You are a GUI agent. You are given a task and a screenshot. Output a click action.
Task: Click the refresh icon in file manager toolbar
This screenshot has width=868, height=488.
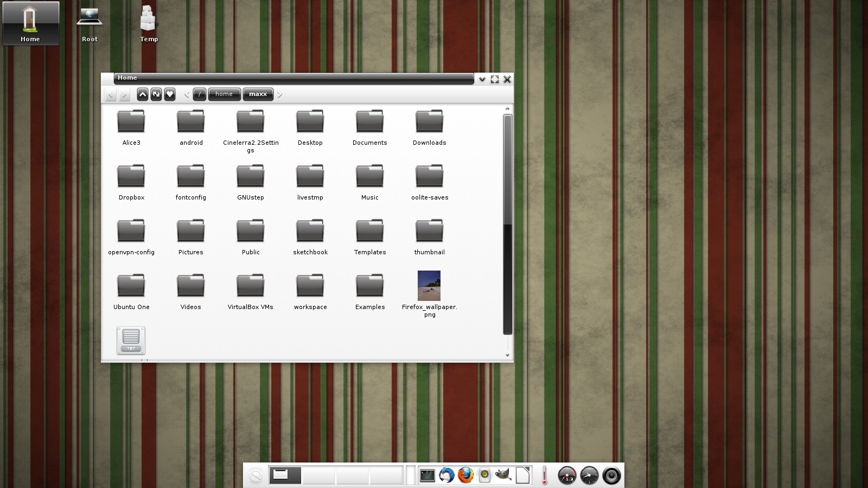(x=156, y=94)
